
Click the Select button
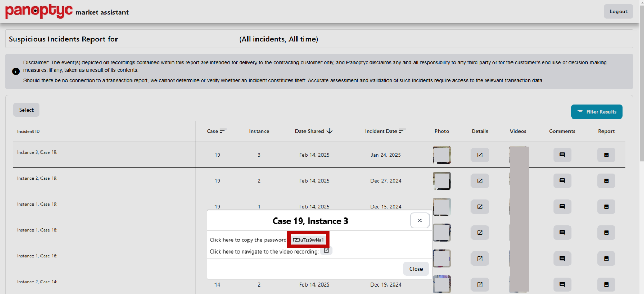coord(27,110)
